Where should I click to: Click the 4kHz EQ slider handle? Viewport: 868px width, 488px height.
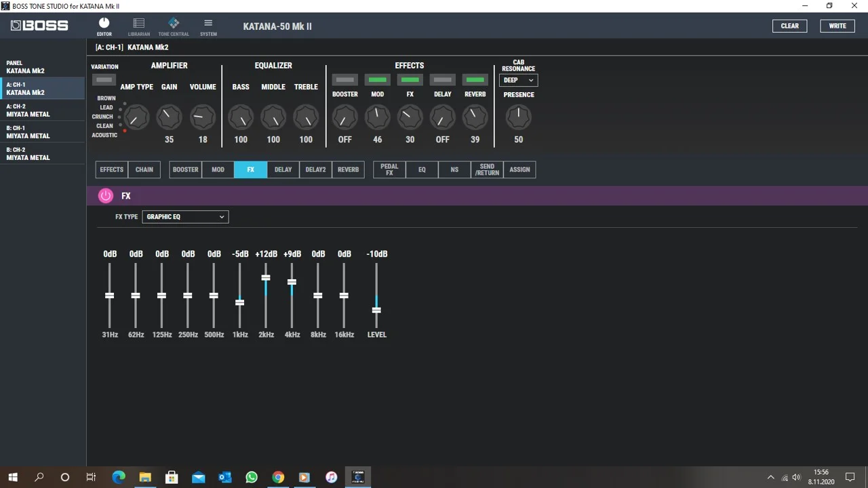tap(292, 282)
